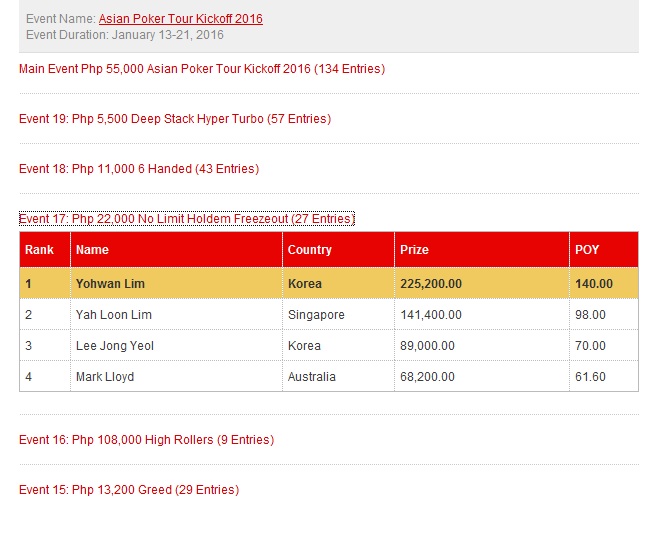Click the Country column header
Screen dimensions: 653x538
[309, 250]
